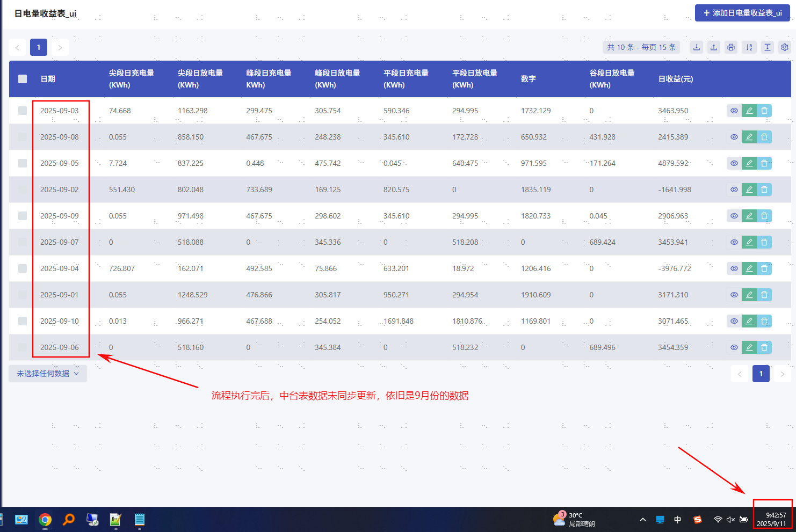Screen dimensions: 796x532
Task: Click the row height adjust icon
Action: 768,47
